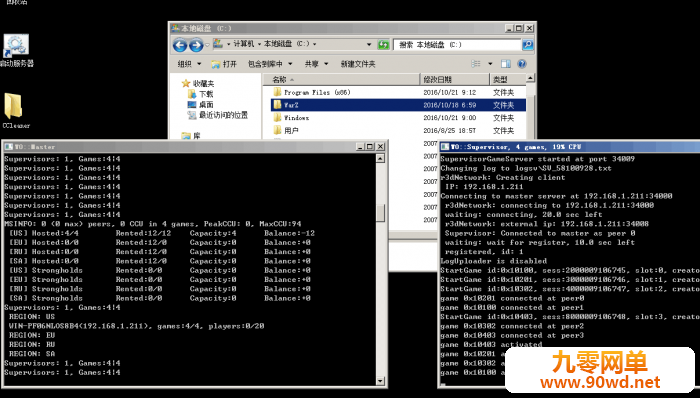Screen dimensions: 700x398
Task: Click the 用户 folder icon in file list
Action: [277, 130]
